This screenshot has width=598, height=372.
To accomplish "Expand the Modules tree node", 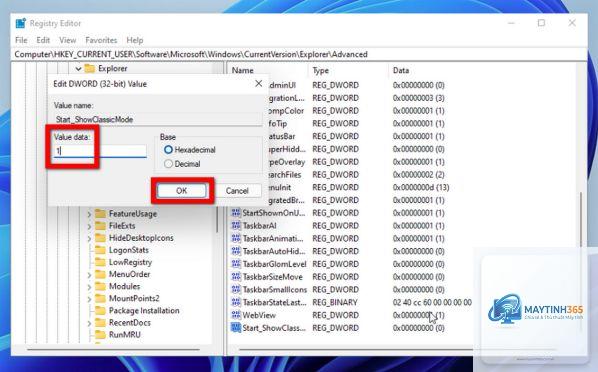I will click(x=89, y=287).
